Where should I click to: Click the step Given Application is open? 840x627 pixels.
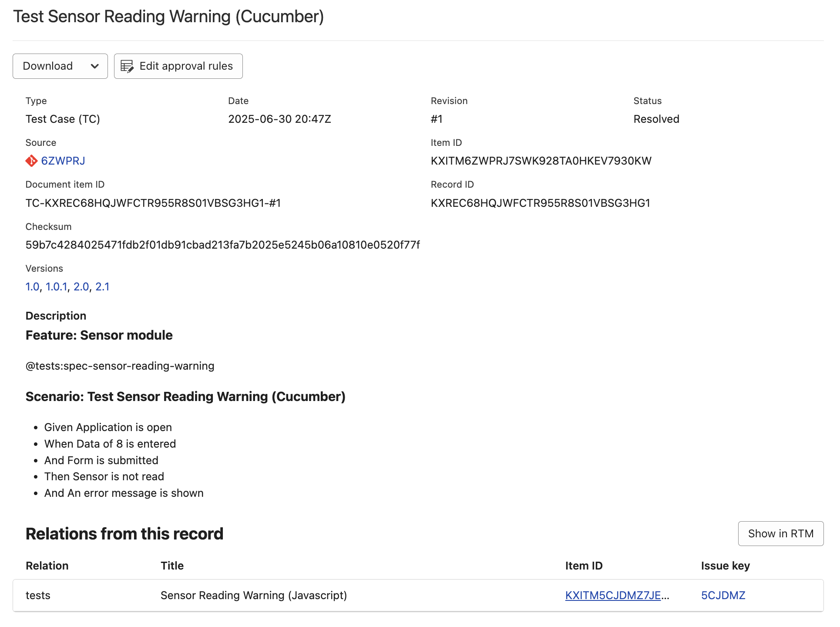(x=108, y=428)
